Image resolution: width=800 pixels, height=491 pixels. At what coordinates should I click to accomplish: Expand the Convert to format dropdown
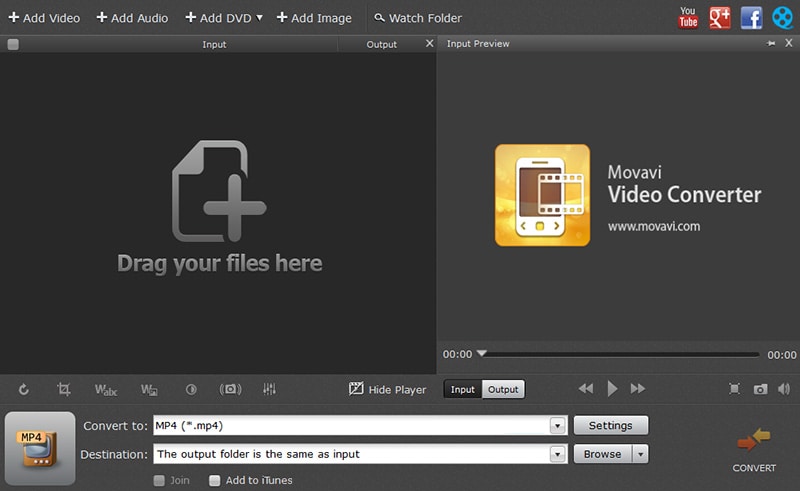click(x=558, y=425)
